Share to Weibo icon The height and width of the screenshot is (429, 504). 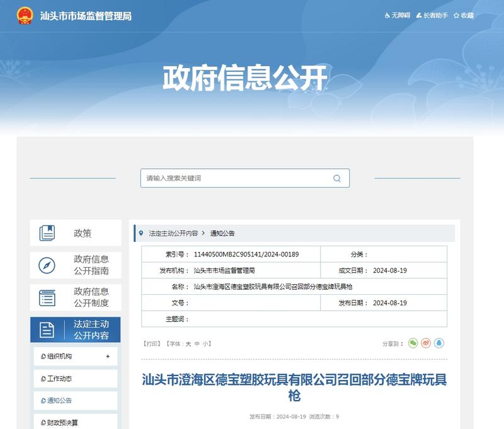(x=426, y=343)
